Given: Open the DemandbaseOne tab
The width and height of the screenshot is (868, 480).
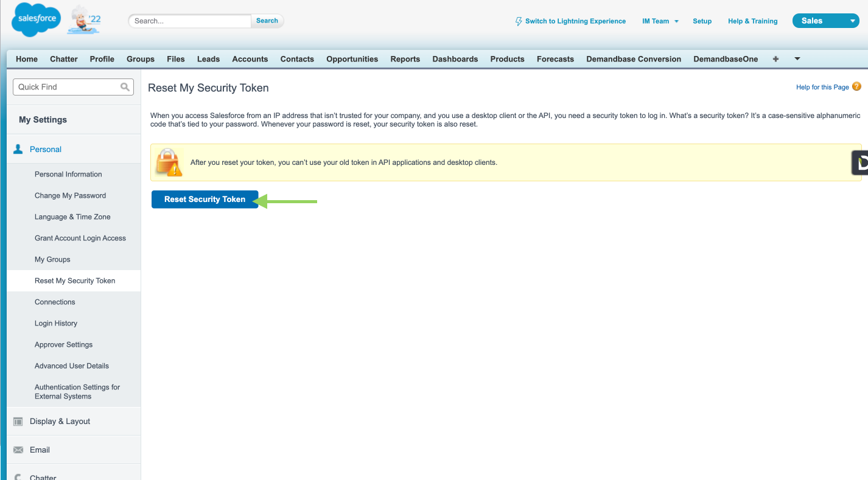Looking at the screenshot, I should pos(726,59).
